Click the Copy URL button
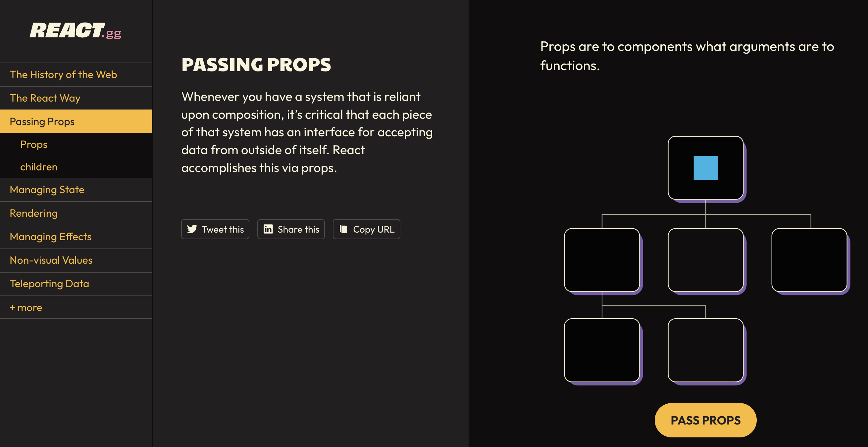Image resolution: width=868 pixels, height=447 pixels. (367, 229)
